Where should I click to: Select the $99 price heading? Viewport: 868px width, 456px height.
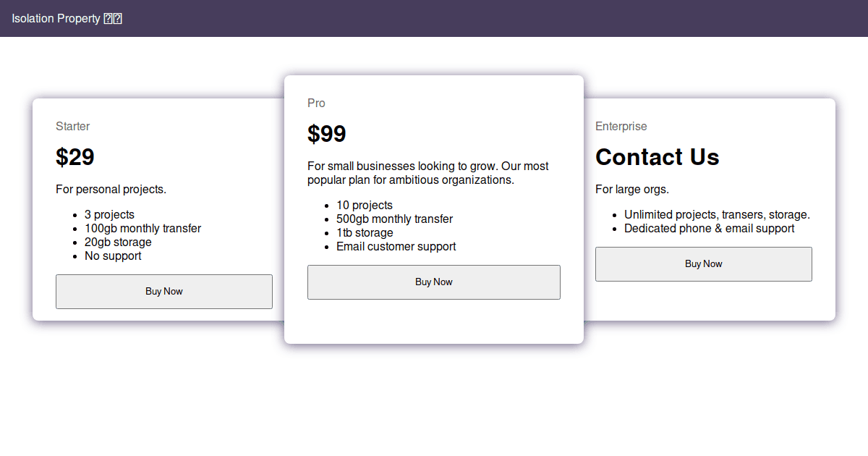point(327,134)
